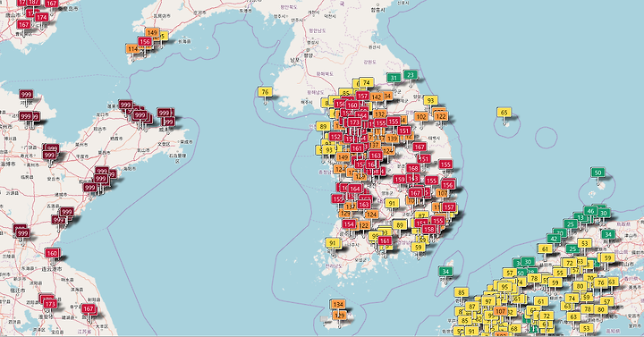Select the yellow 91 marker in central southern Korea
Screen dimensions: 644x337
point(392,203)
